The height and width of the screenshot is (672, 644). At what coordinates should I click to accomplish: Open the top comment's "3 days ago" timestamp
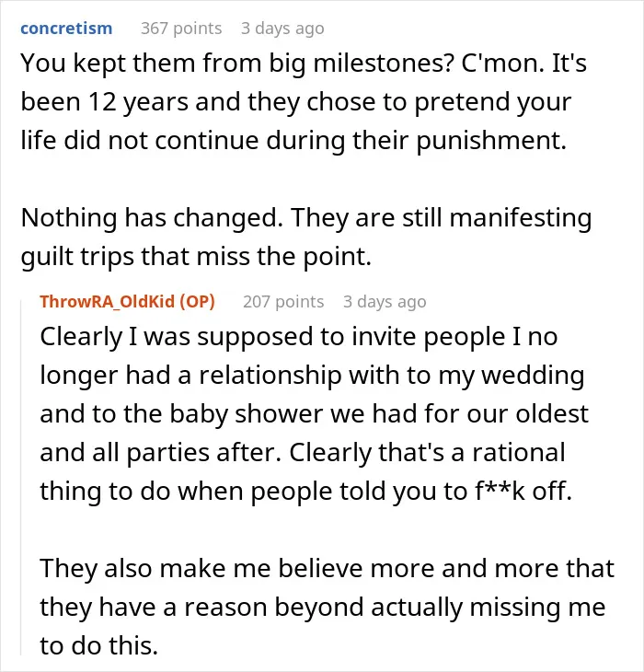click(282, 29)
